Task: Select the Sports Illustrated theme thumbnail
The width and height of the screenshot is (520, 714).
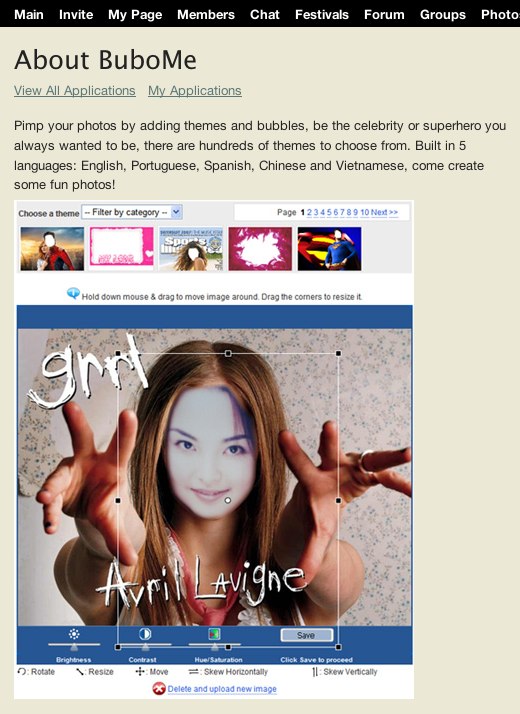Action: point(191,249)
